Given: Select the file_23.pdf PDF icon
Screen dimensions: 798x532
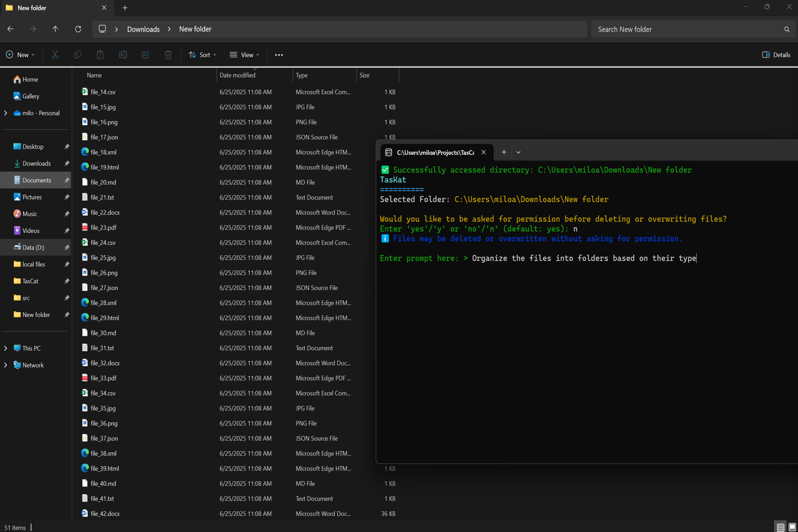Looking at the screenshot, I should pos(85,228).
